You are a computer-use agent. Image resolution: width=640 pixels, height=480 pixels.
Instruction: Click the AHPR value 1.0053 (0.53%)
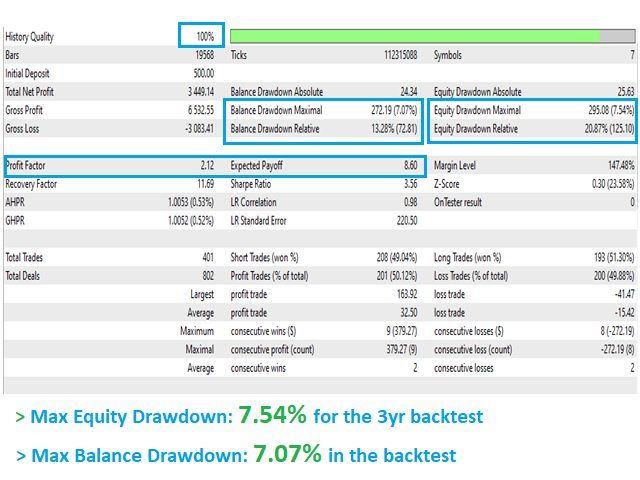coord(191,202)
